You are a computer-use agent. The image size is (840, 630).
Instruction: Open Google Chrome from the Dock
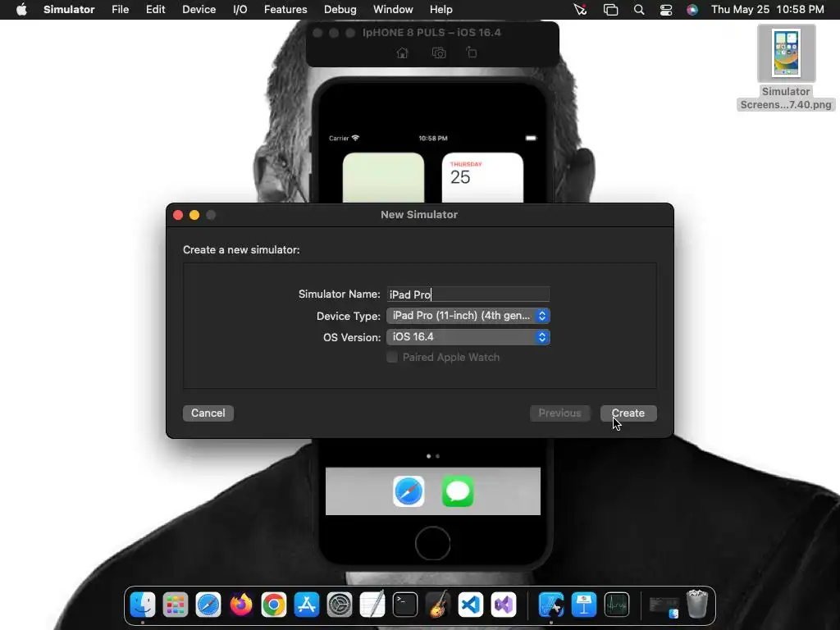coord(274,605)
